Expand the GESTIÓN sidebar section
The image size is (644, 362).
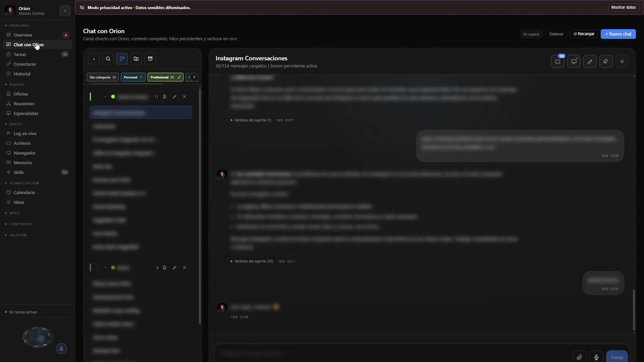point(16,235)
